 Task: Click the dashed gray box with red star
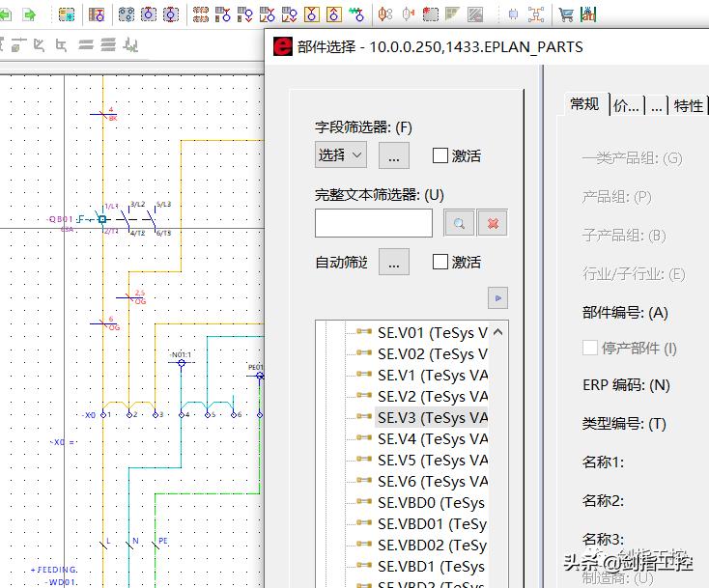(x=431, y=14)
